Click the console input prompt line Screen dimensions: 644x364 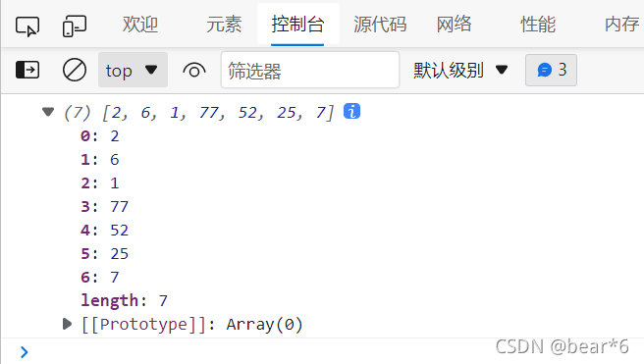coord(322,351)
